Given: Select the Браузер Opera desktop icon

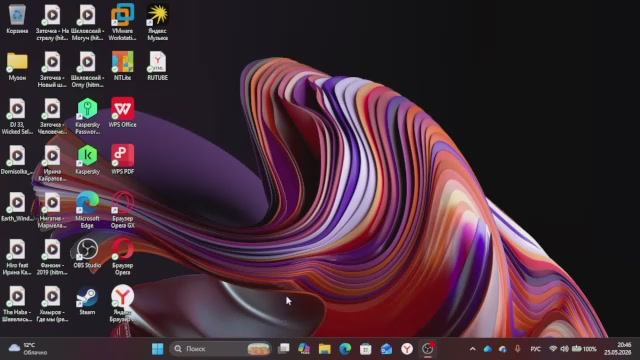Looking at the screenshot, I should [x=122, y=257].
